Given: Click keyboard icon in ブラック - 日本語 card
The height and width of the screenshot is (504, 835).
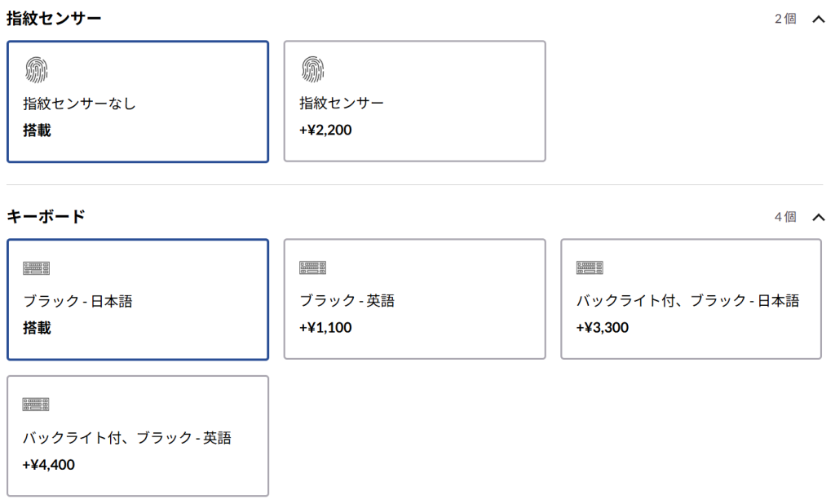Looking at the screenshot, I should pos(36,268).
